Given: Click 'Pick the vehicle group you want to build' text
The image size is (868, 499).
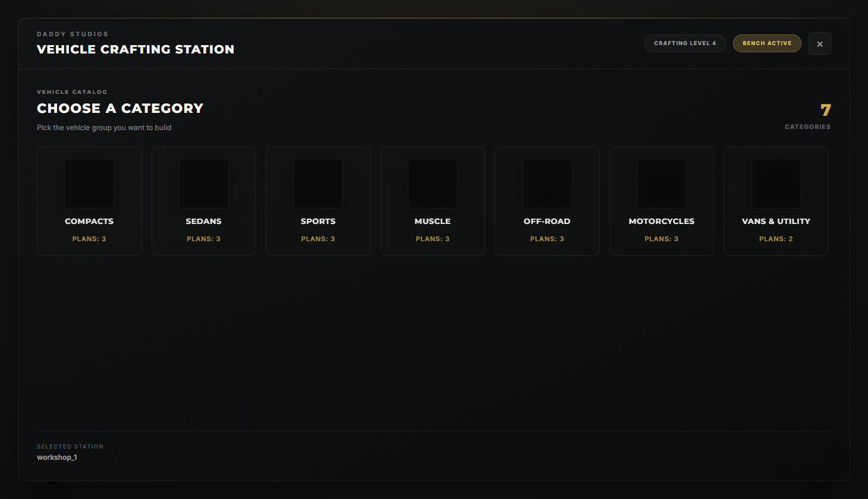Looking at the screenshot, I should tap(104, 128).
